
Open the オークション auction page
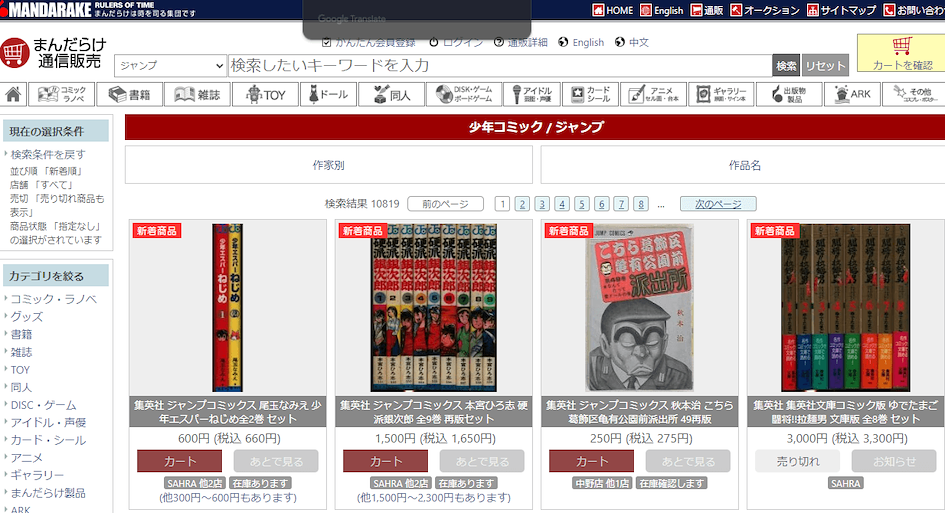(x=765, y=10)
